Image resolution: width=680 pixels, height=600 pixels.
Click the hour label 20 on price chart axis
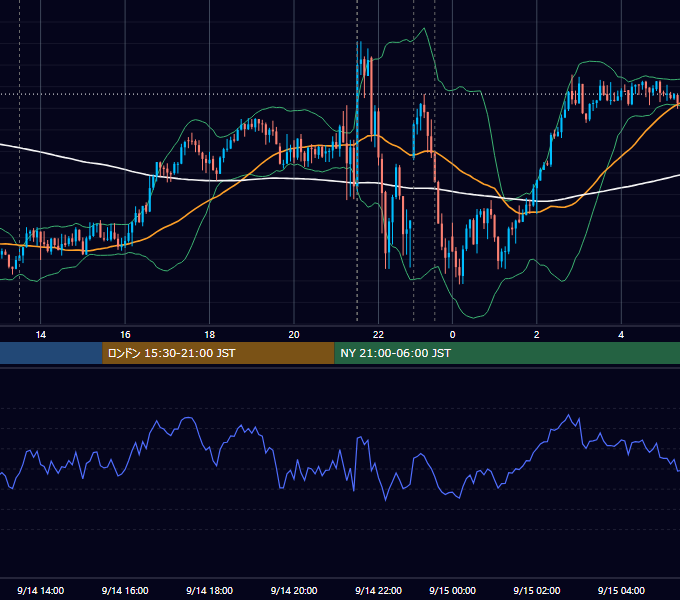tap(294, 335)
